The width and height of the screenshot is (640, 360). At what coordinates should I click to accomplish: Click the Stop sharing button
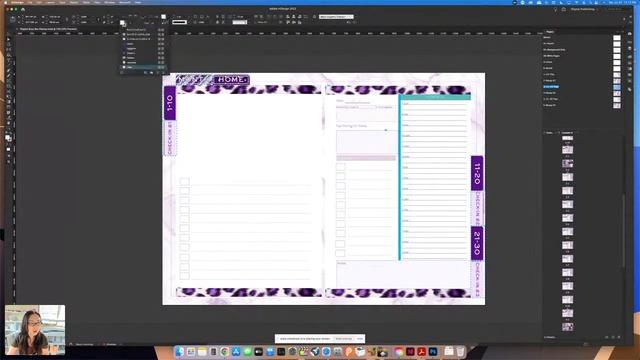tap(344, 339)
